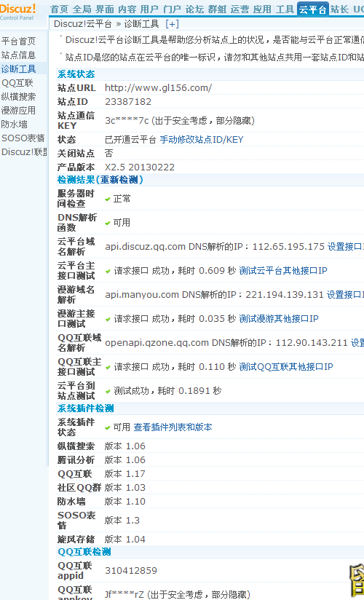Open 站点信息 in sidebar
Viewport: 364px width, 600px height.
pos(18,55)
